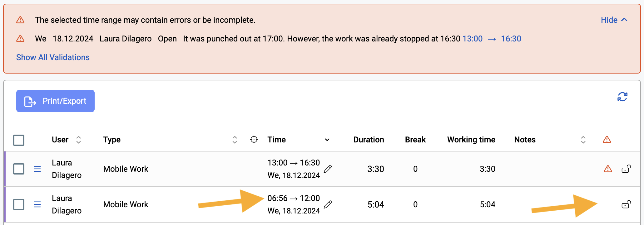Screen dimensions: 644x225
Task: Click the unlock icon on the 13:00 row
Action: (x=626, y=169)
